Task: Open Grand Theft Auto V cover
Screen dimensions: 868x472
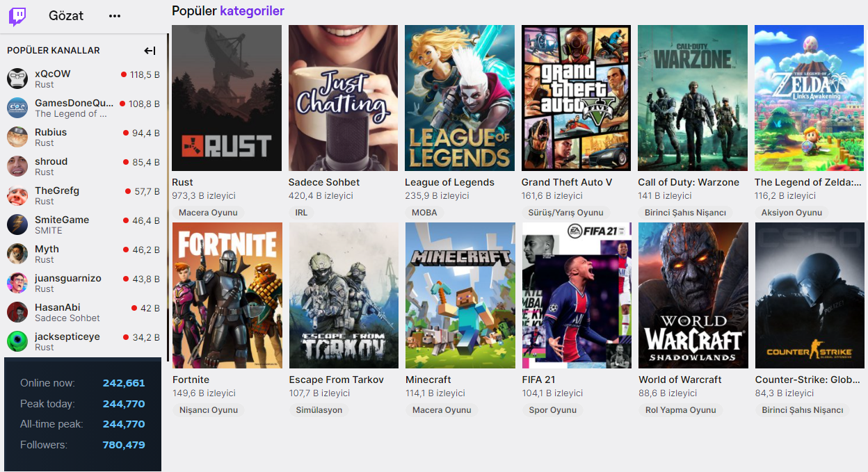Action: [576, 98]
